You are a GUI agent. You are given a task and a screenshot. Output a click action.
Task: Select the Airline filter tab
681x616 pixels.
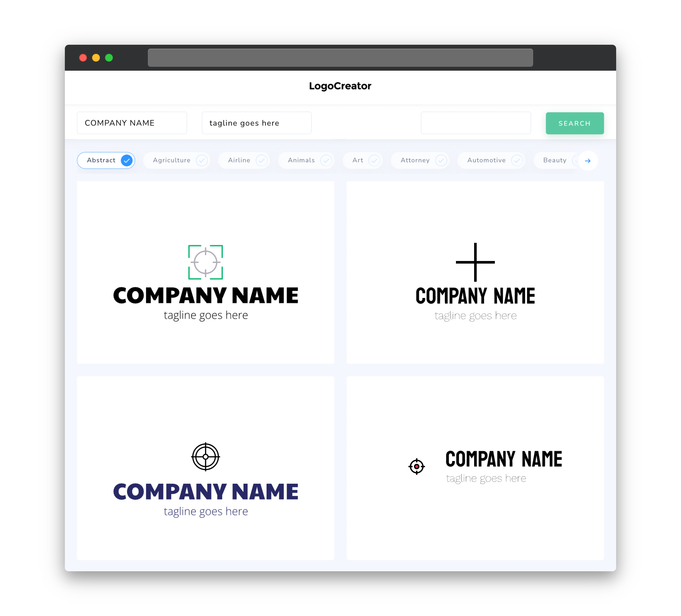(245, 160)
